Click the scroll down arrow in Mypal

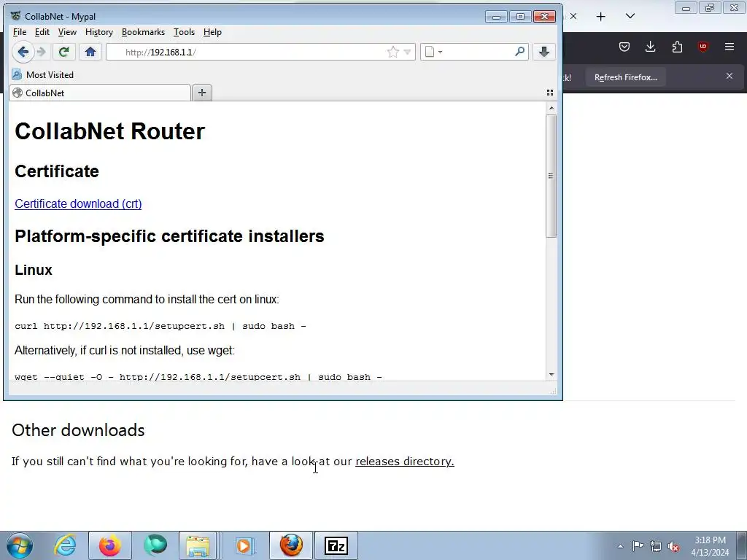[x=551, y=375]
